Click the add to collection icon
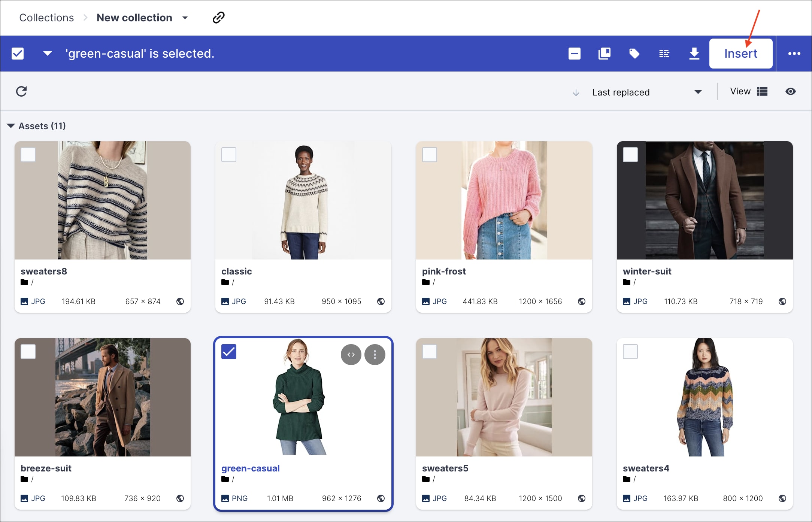812x522 pixels. (x=604, y=54)
